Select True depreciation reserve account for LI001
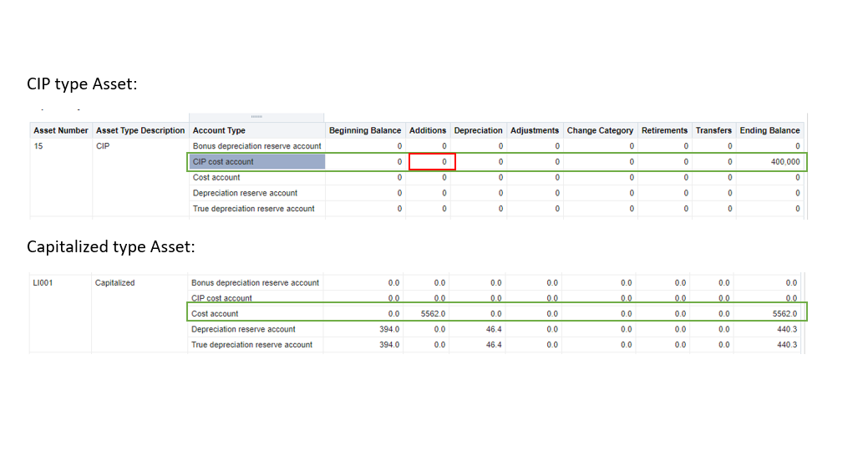Viewport: 868px width, 456px height. (x=251, y=345)
